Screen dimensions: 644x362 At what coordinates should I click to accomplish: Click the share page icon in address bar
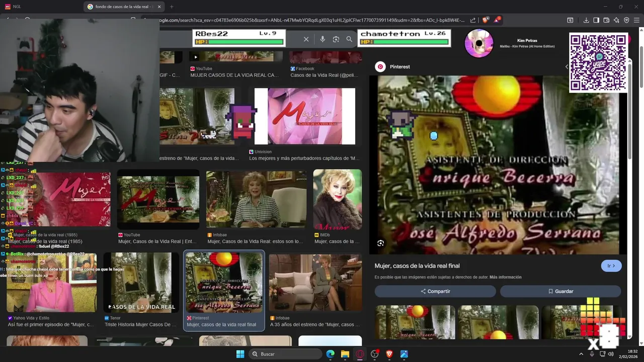(x=473, y=20)
